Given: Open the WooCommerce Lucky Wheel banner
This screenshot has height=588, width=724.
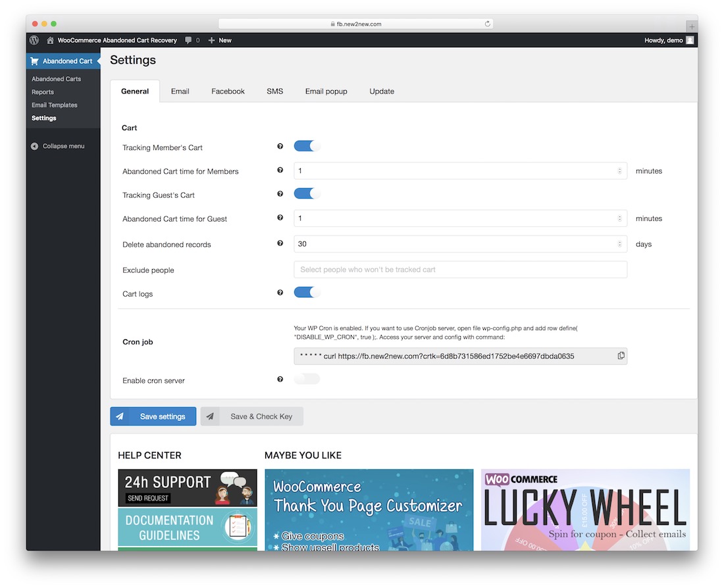Looking at the screenshot, I should (586, 510).
